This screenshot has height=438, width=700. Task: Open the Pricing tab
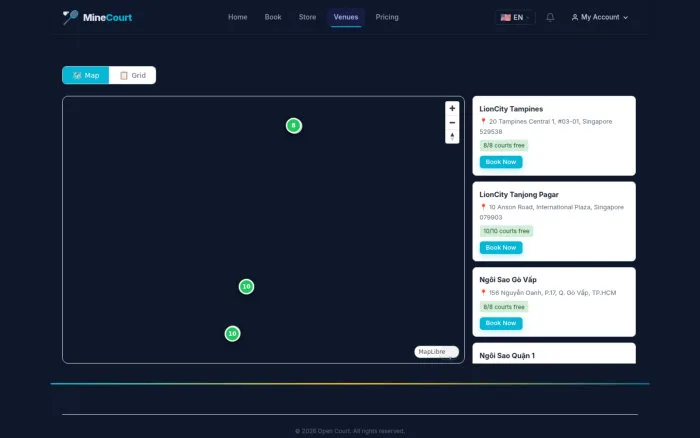coord(387,17)
